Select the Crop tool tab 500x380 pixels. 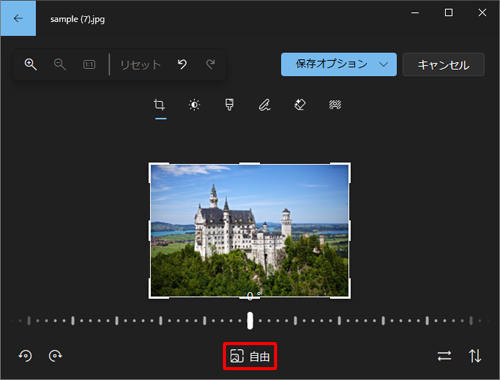point(159,105)
